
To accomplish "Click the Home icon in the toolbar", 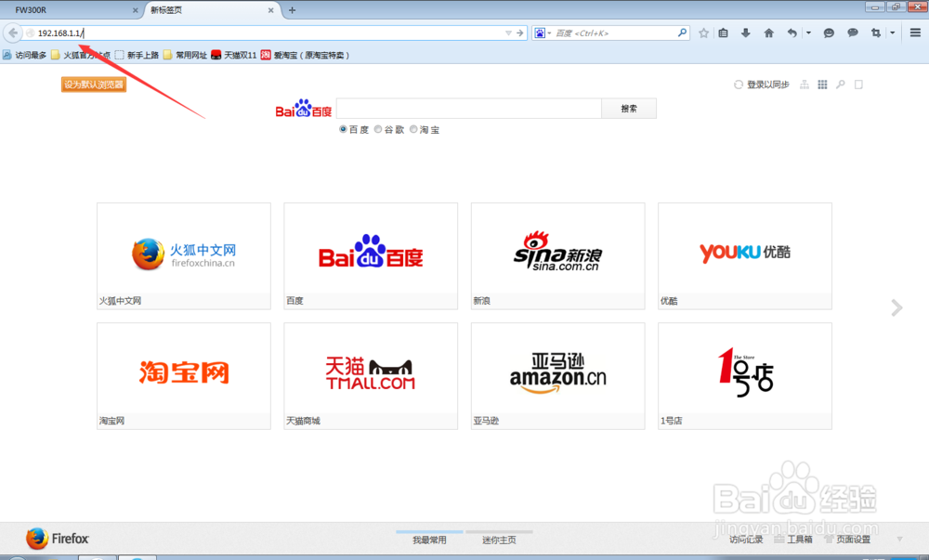I will (x=768, y=33).
